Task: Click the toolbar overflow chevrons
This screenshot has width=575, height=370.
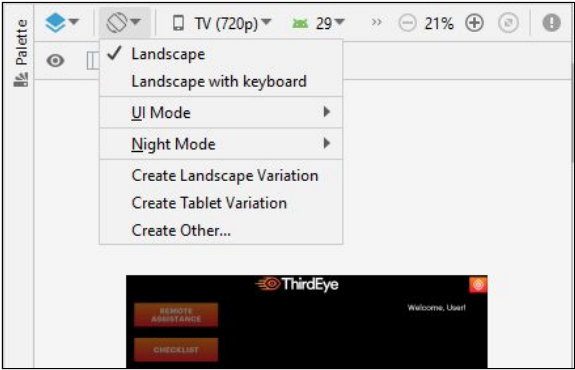Action: tap(376, 22)
